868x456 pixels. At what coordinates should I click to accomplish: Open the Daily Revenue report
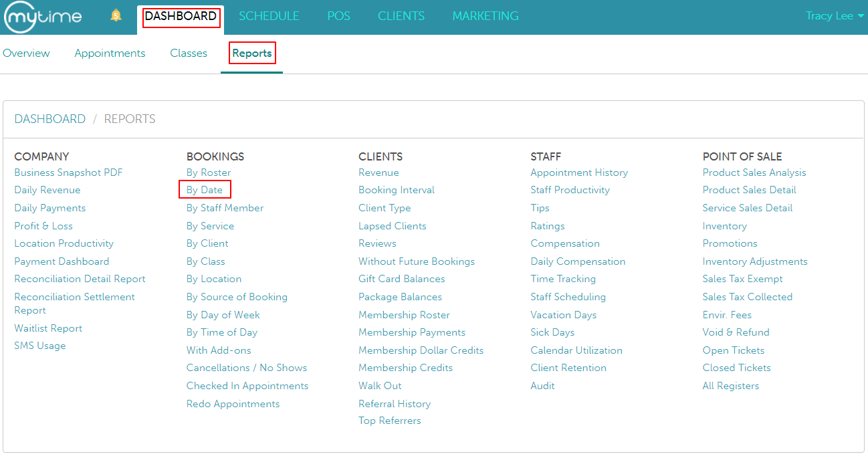[47, 190]
